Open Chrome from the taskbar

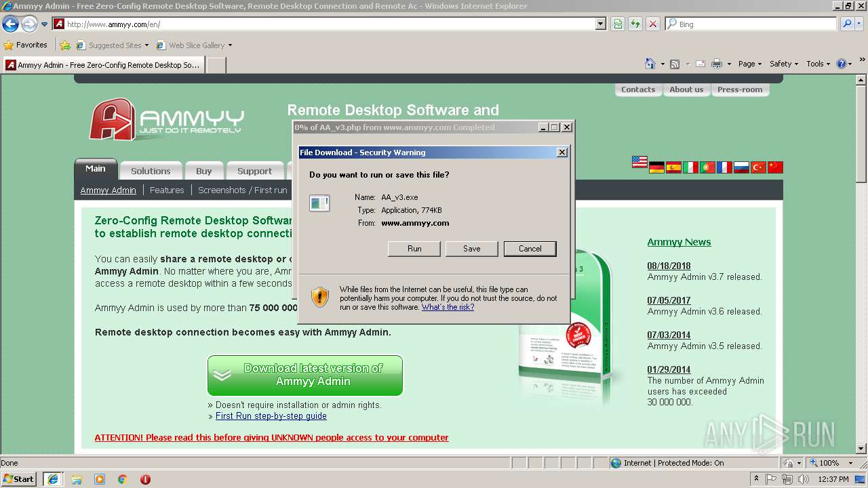122,479
